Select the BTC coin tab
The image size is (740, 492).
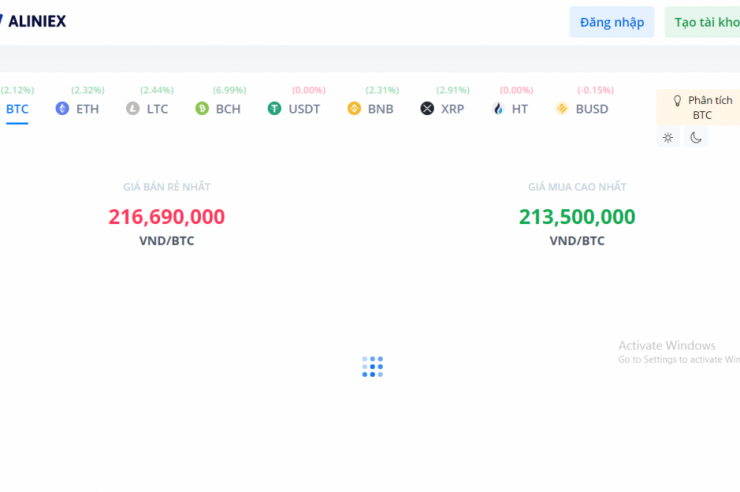pyautogui.click(x=17, y=109)
